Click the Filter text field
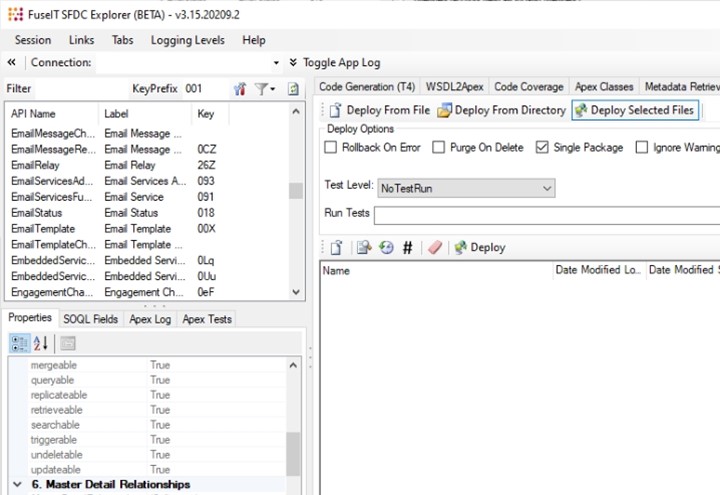 pos(80,89)
